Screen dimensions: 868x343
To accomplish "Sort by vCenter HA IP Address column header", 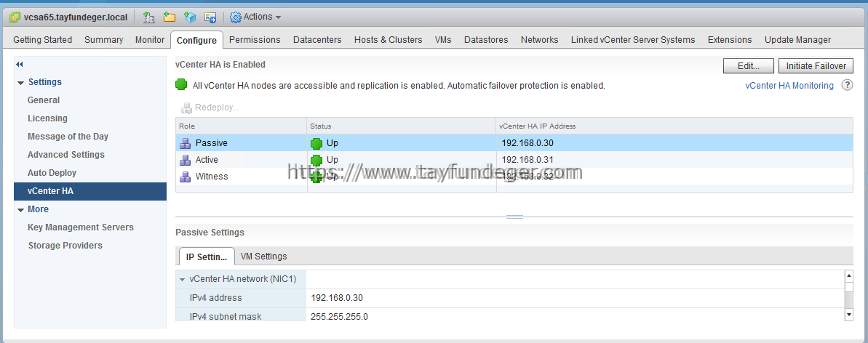I will [x=674, y=126].
